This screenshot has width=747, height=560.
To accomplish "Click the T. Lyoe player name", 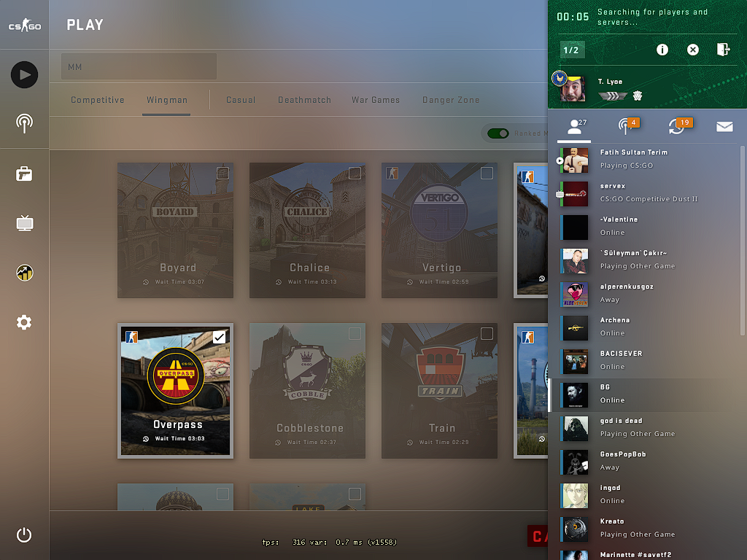I will coord(611,82).
